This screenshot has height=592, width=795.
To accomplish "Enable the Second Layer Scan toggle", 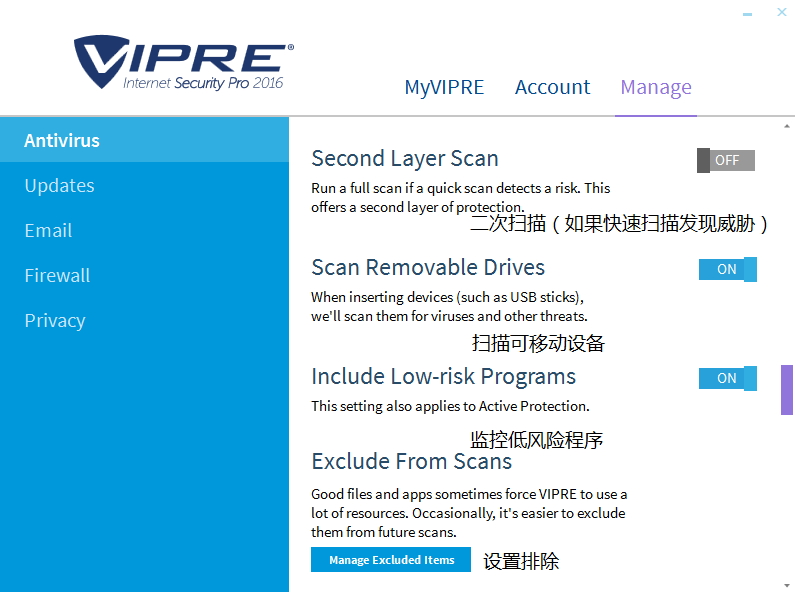I will pos(726,160).
